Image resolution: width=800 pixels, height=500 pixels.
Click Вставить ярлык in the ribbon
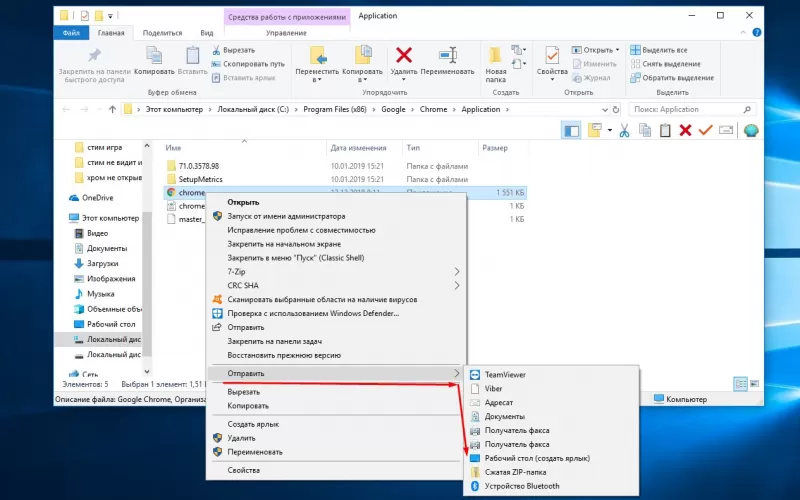coord(244,78)
